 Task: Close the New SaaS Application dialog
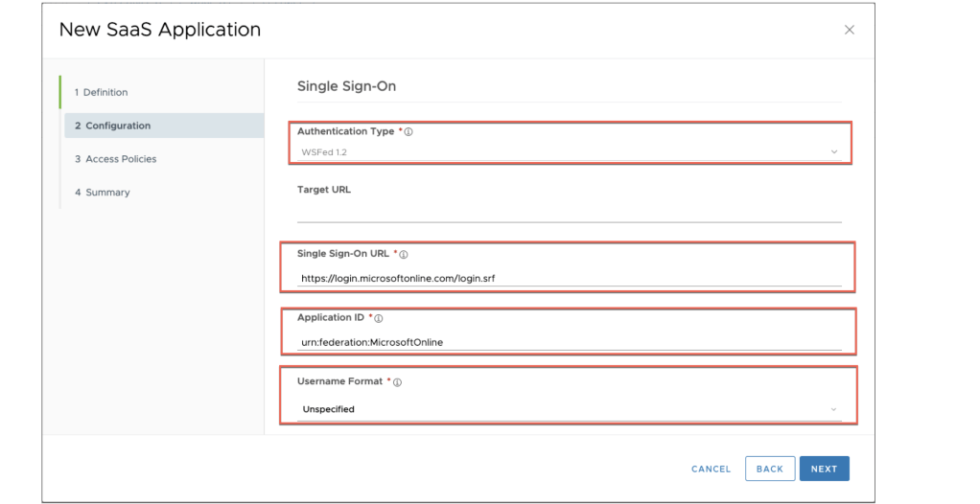[x=849, y=30]
